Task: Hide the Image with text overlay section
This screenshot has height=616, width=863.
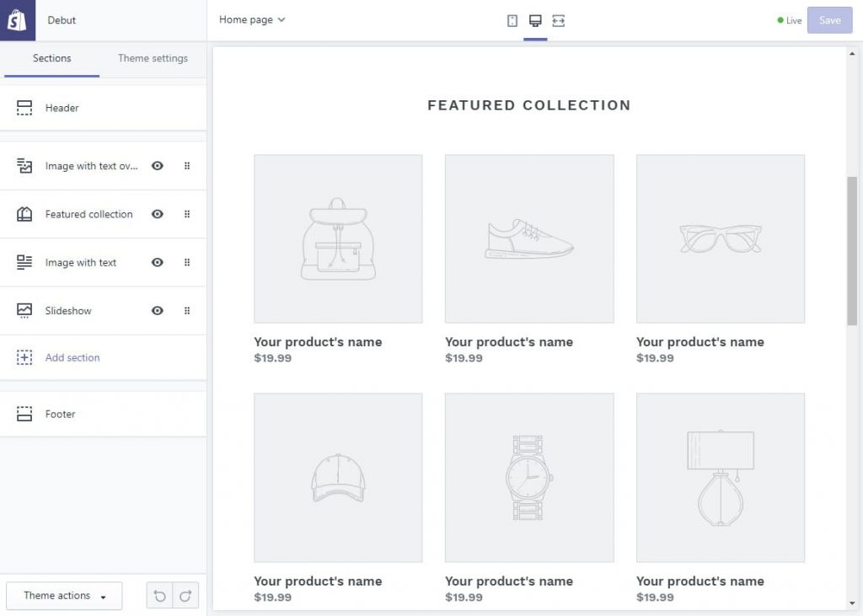Action: click(x=158, y=166)
